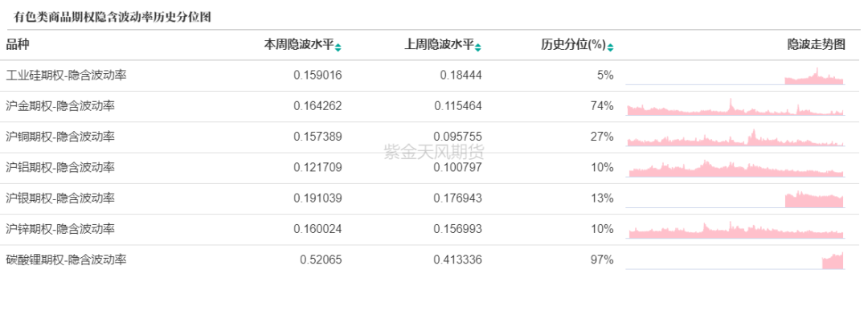This screenshot has height=315, width=868.
Task: Click the 13% percentile cell
Action: pyautogui.click(x=602, y=198)
